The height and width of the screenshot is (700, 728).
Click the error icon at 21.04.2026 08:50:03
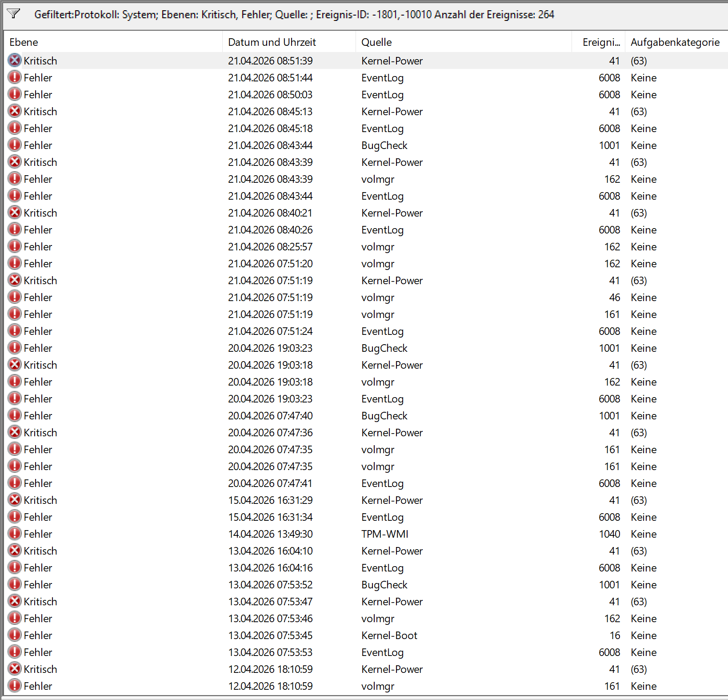[15, 94]
